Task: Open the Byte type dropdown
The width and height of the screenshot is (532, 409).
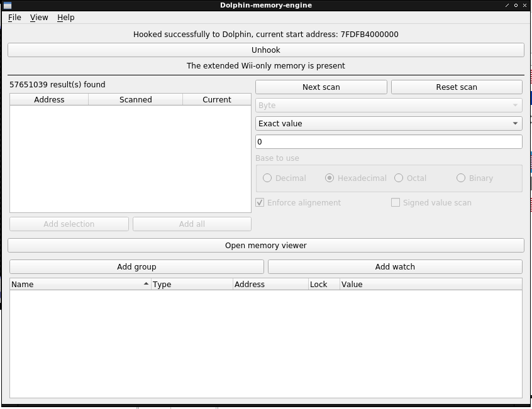Action: coord(389,106)
